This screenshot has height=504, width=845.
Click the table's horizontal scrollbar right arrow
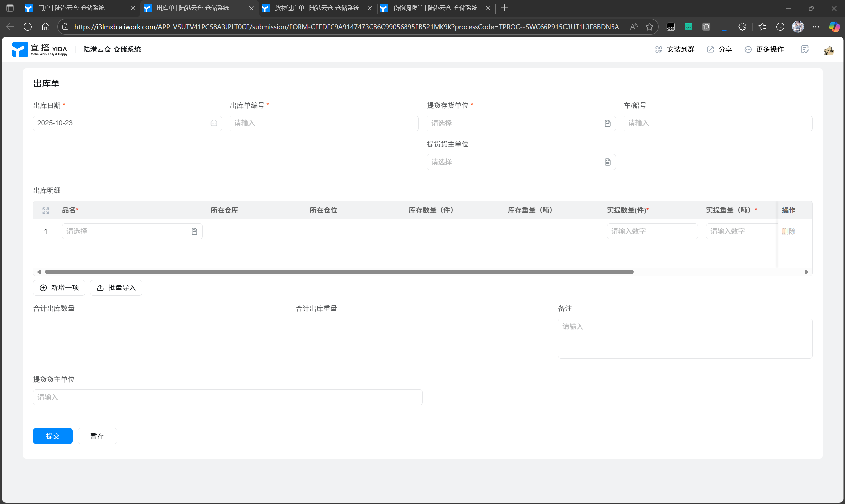pos(806,272)
